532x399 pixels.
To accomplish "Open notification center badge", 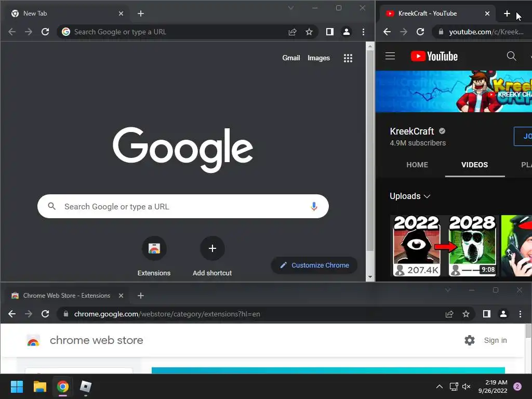I will point(517,387).
